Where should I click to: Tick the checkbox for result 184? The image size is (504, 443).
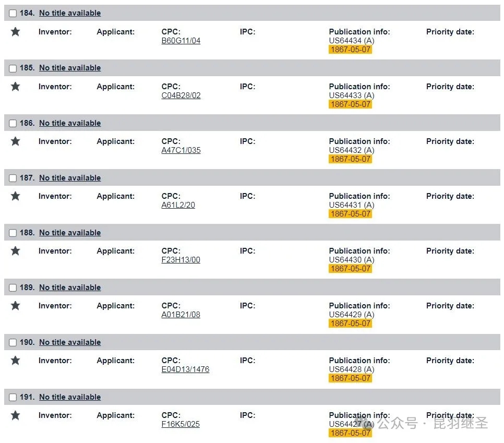pos(13,13)
